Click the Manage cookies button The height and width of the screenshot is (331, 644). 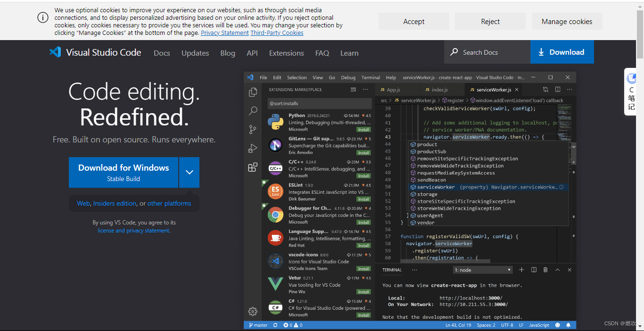(567, 21)
